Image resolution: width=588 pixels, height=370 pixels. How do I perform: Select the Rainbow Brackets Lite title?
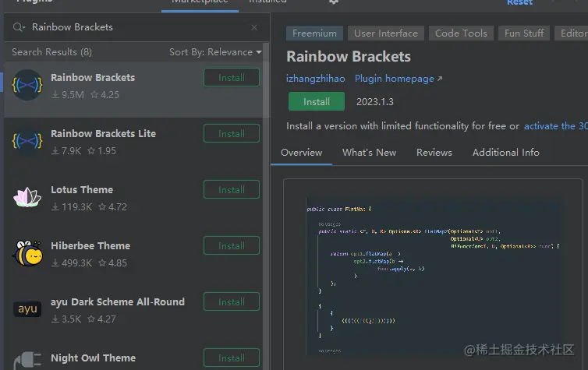tap(103, 134)
